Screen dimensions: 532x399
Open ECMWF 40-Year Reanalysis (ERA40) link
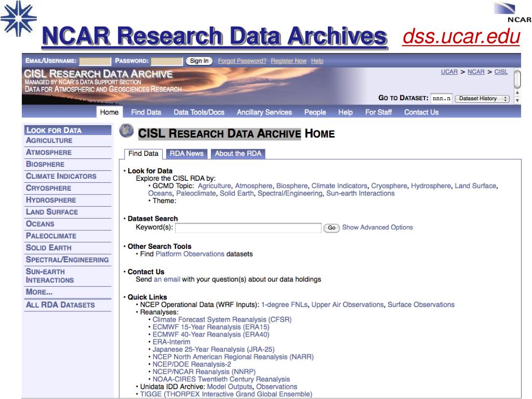(211, 335)
